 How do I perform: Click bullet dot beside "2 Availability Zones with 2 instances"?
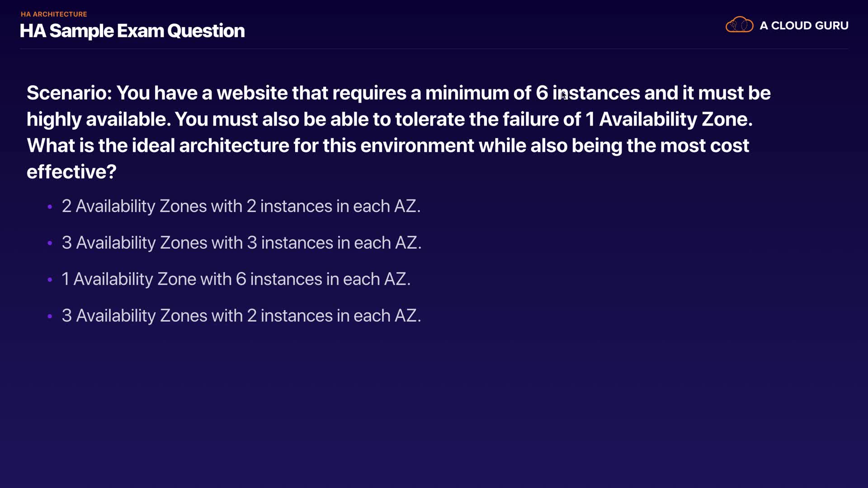50,207
